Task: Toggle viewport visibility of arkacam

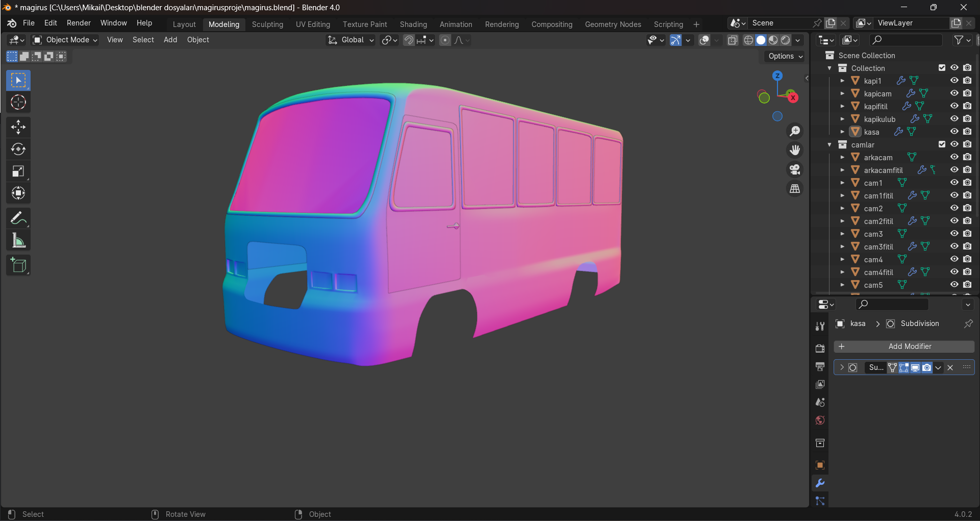Action: [954, 157]
